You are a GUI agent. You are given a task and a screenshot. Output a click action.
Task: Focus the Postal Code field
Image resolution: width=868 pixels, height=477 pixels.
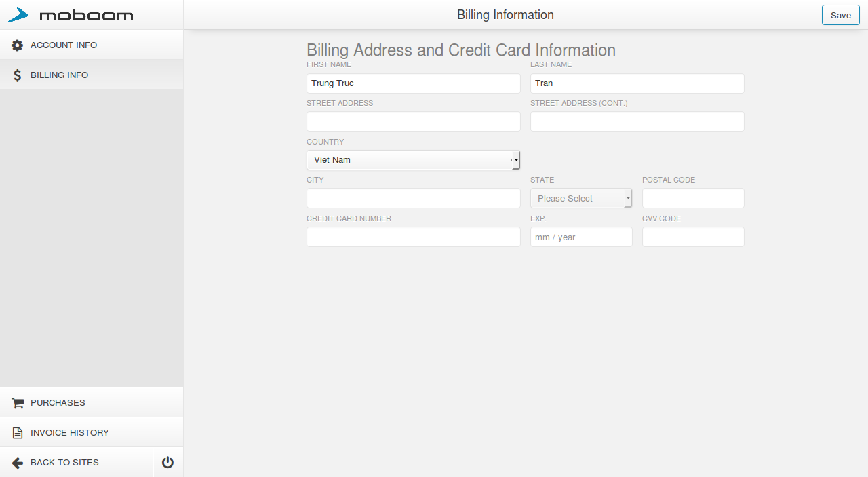(x=692, y=198)
